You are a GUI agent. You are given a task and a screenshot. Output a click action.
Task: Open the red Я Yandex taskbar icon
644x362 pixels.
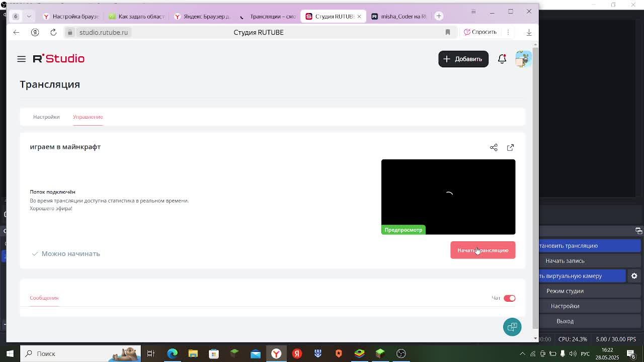(x=297, y=353)
